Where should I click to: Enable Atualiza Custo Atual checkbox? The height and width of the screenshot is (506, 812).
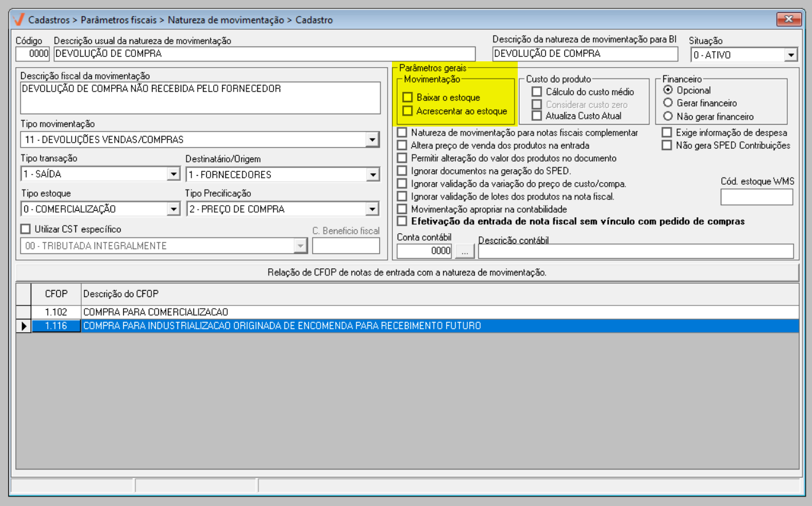[x=537, y=116]
